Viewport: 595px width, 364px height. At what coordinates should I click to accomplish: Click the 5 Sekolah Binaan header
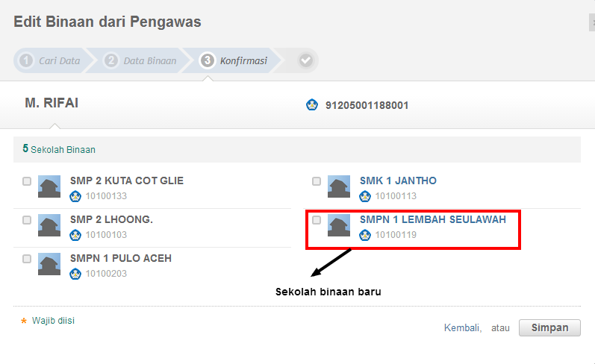coord(59,149)
